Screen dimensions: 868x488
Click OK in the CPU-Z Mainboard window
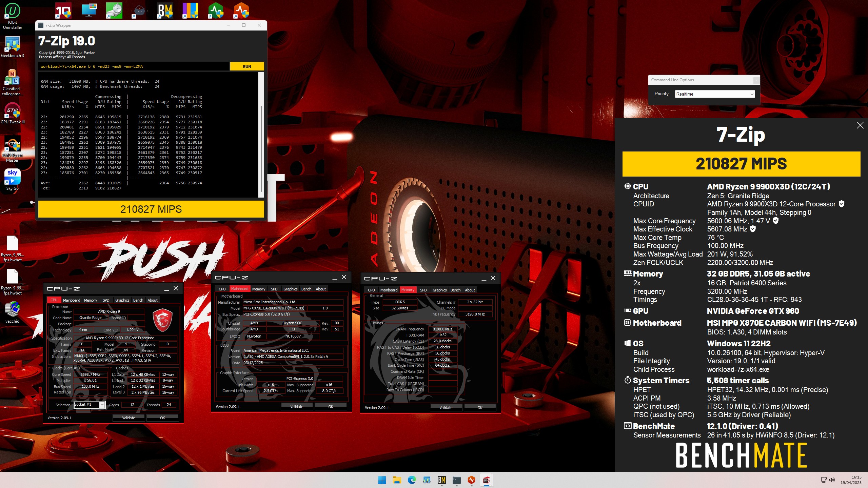[331, 407]
